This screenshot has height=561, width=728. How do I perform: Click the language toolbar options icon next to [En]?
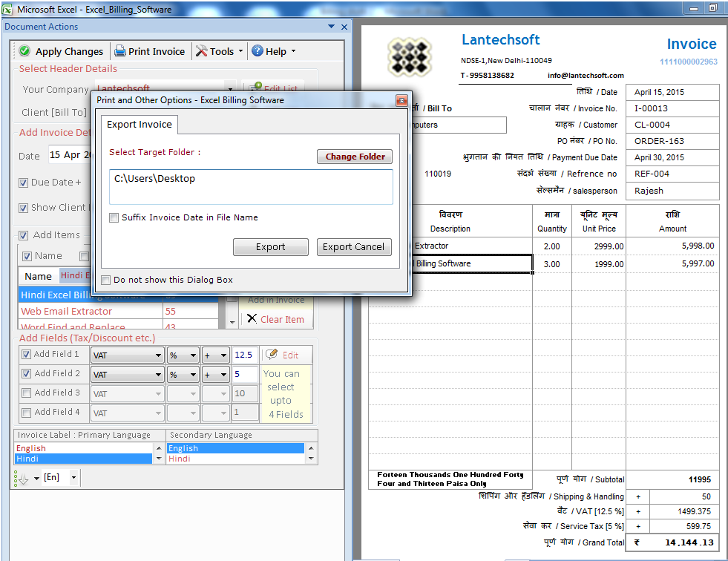22,479
